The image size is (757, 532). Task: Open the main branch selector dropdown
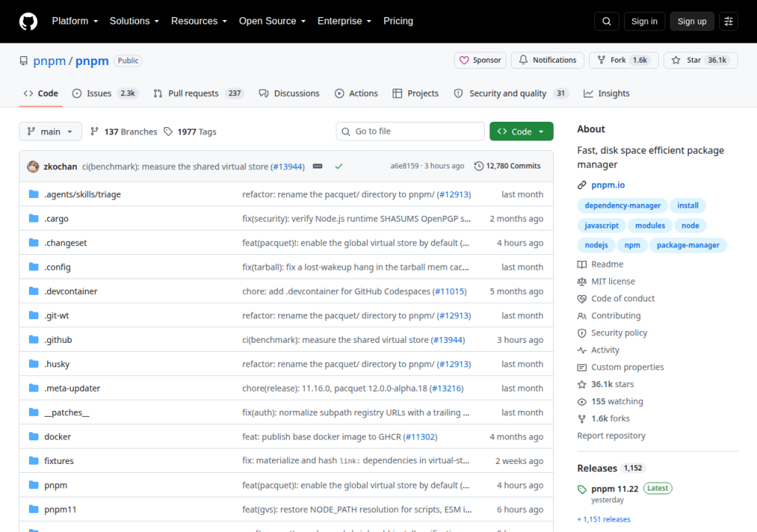tap(50, 132)
